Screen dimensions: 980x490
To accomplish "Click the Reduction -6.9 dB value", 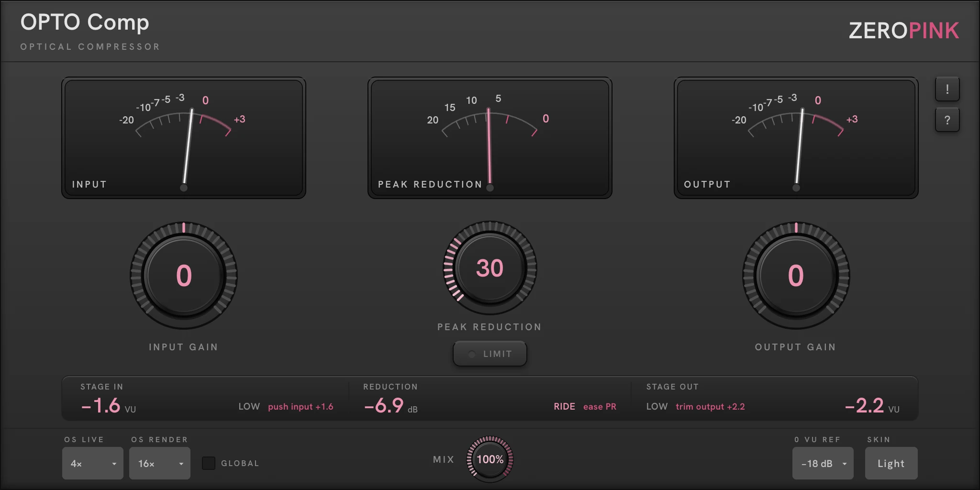I will [390, 406].
